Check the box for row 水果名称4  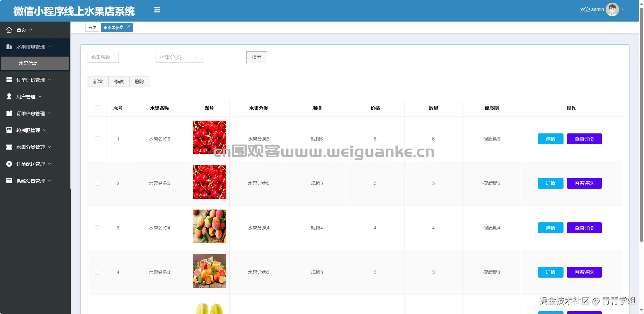point(97,228)
